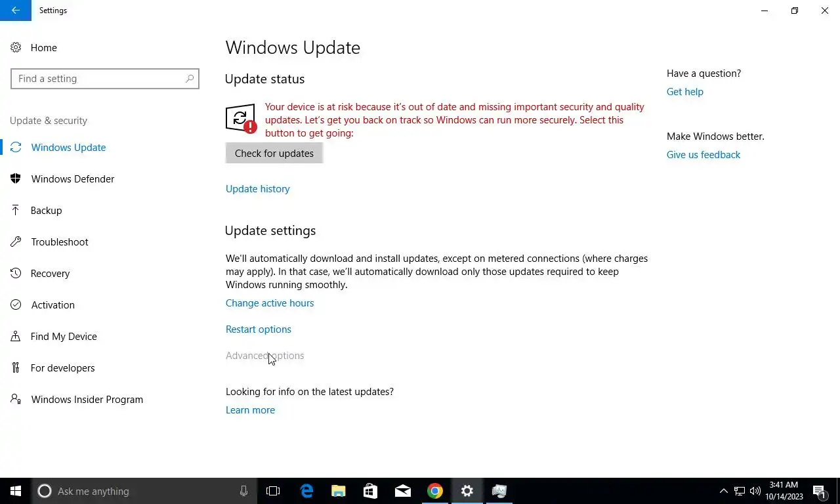
Task: Minimize the Settings window
Action: [765, 10]
